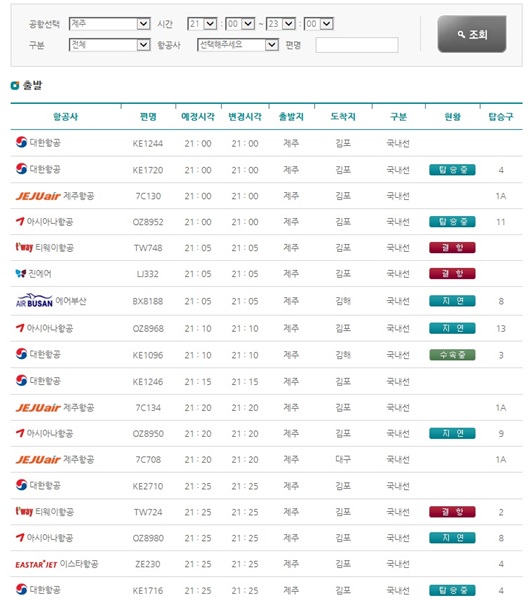
Task: Open the start hour dropdown showing 21
Action: tap(202, 24)
